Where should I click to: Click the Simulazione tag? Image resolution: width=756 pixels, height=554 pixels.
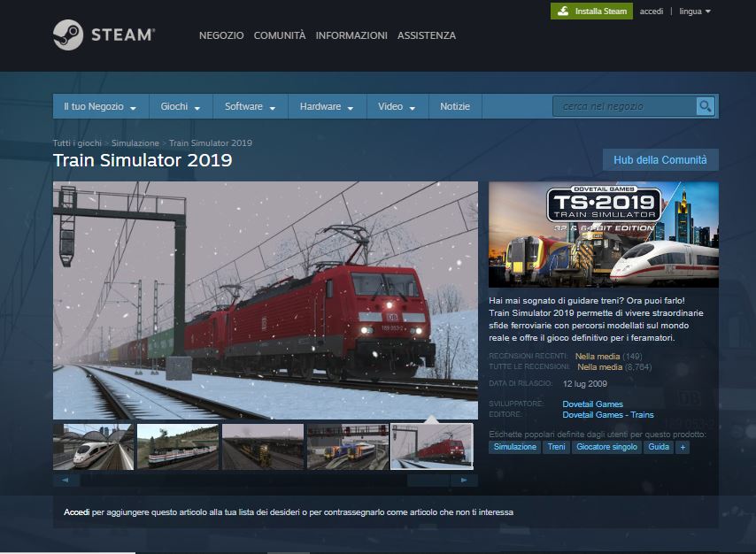tap(515, 447)
